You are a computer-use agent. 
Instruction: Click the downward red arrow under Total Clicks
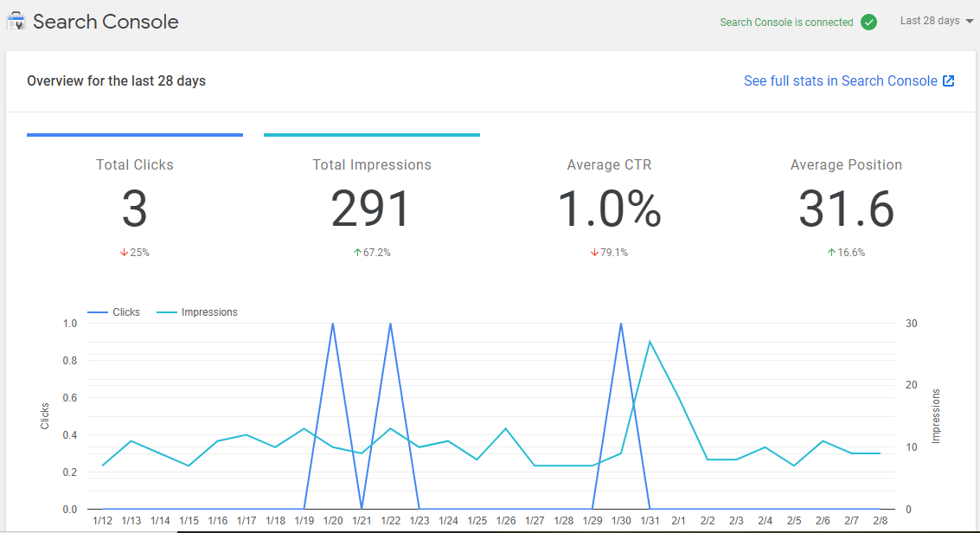[x=123, y=252]
